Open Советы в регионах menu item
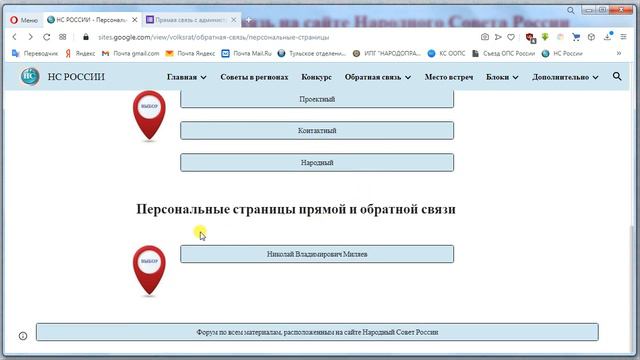The width and height of the screenshot is (640, 360). [x=254, y=77]
